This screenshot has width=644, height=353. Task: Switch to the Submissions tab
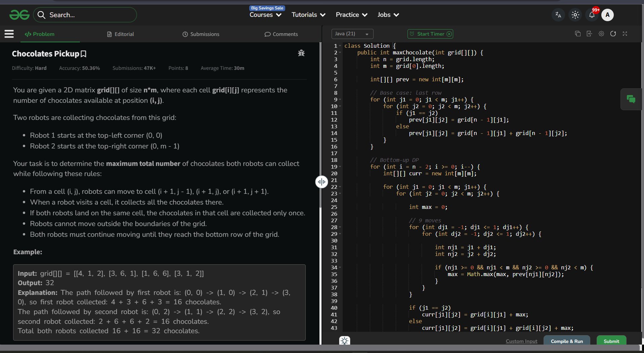201,34
